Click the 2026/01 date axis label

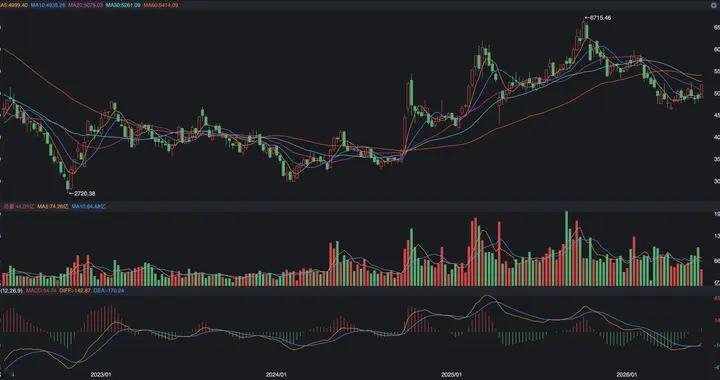pyautogui.click(x=627, y=375)
